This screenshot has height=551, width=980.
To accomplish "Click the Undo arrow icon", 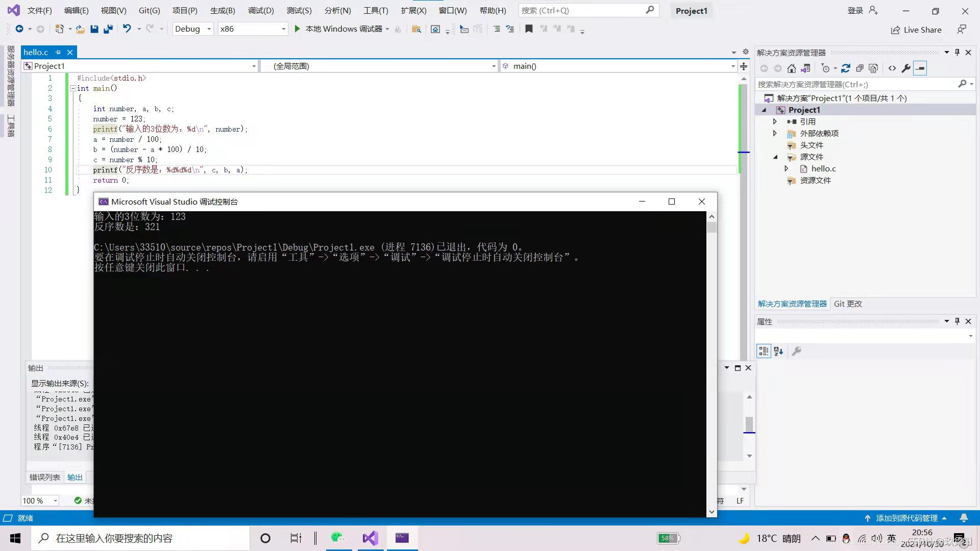I will (x=127, y=29).
